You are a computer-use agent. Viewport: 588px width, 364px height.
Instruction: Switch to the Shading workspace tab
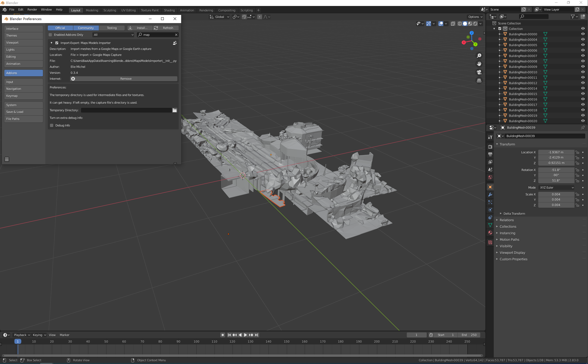coord(169,10)
